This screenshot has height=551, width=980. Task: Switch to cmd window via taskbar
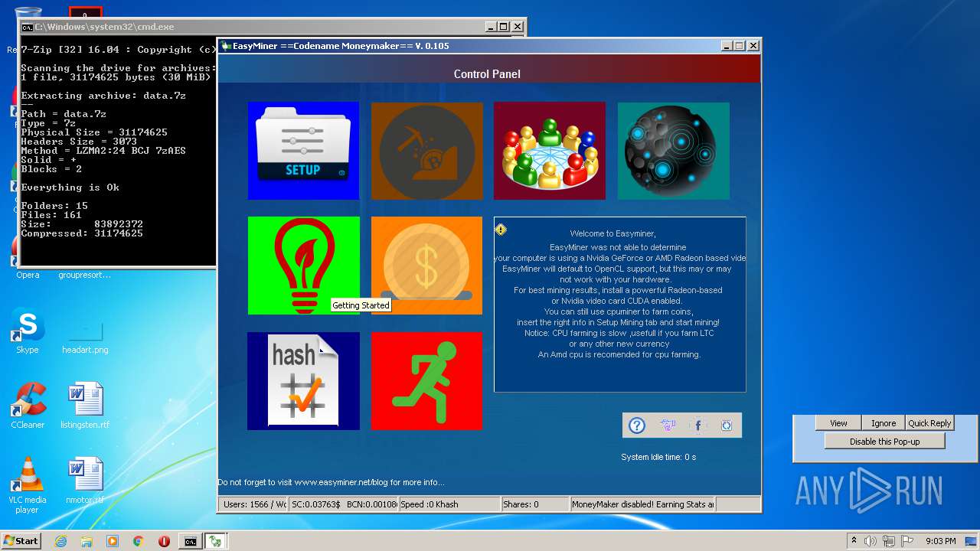(190, 541)
